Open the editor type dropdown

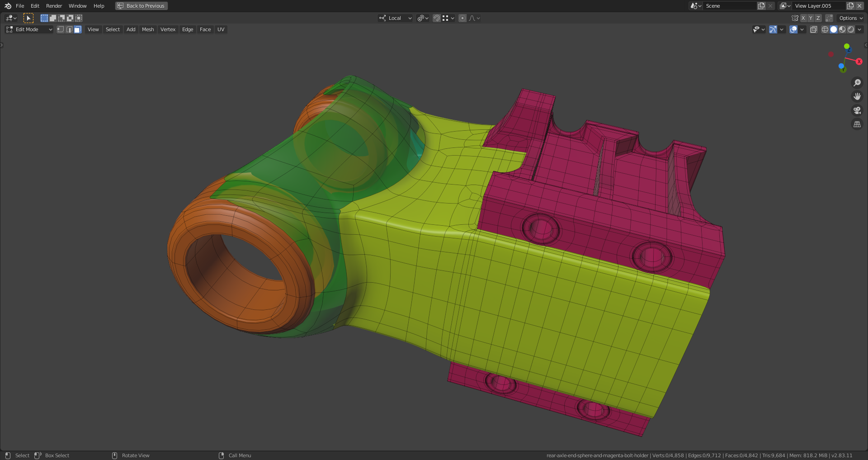[11, 18]
